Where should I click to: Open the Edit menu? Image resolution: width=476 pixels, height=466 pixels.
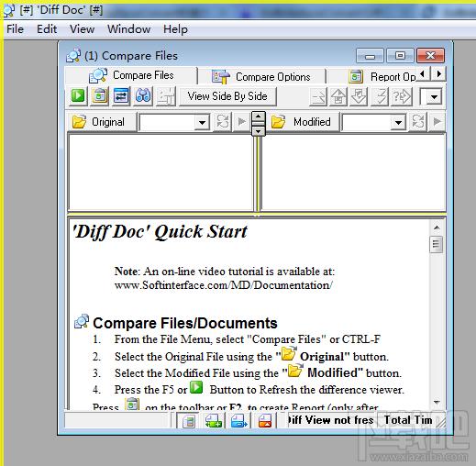point(47,29)
